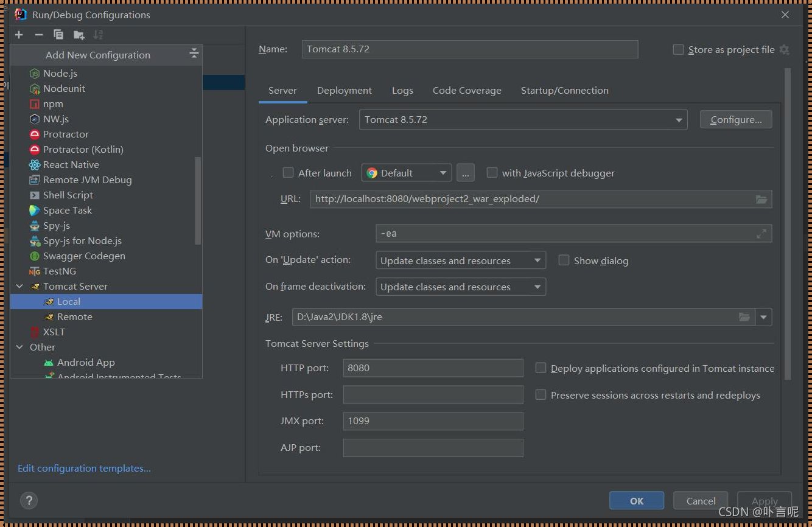Click the Spy-js icon
This screenshot has width=812, height=527.
coord(35,225)
